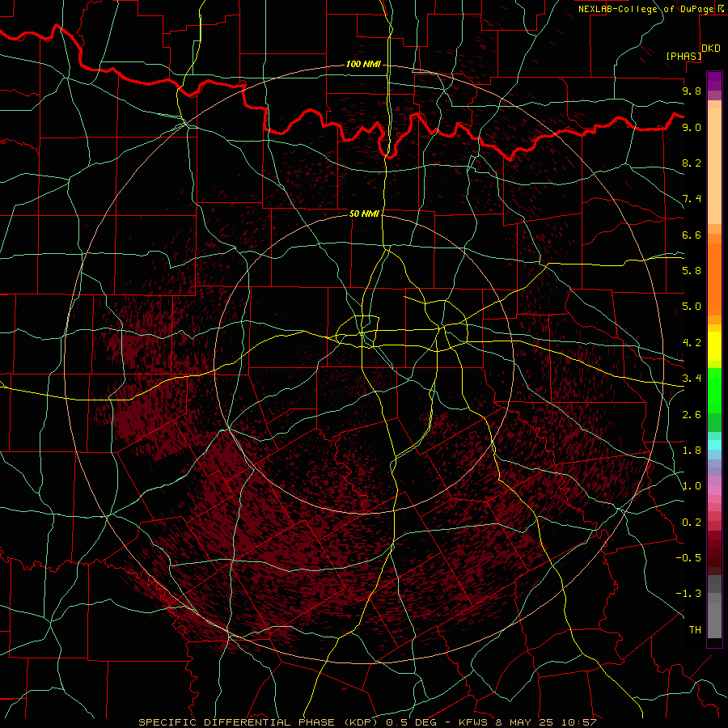Click the 5.8 scale value
Image resolution: width=728 pixels, height=728 pixels.
[x=692, y=271]
